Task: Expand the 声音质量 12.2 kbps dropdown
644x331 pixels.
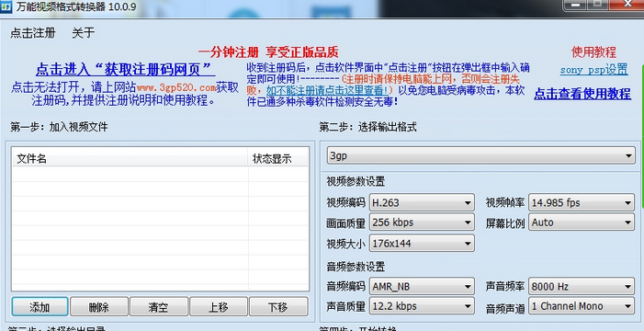Action: (423, 306)
